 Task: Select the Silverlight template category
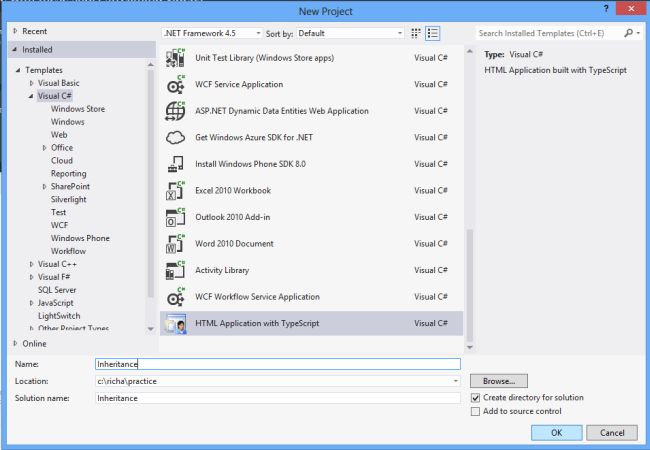pyautogui.click(x=69, y=199)
